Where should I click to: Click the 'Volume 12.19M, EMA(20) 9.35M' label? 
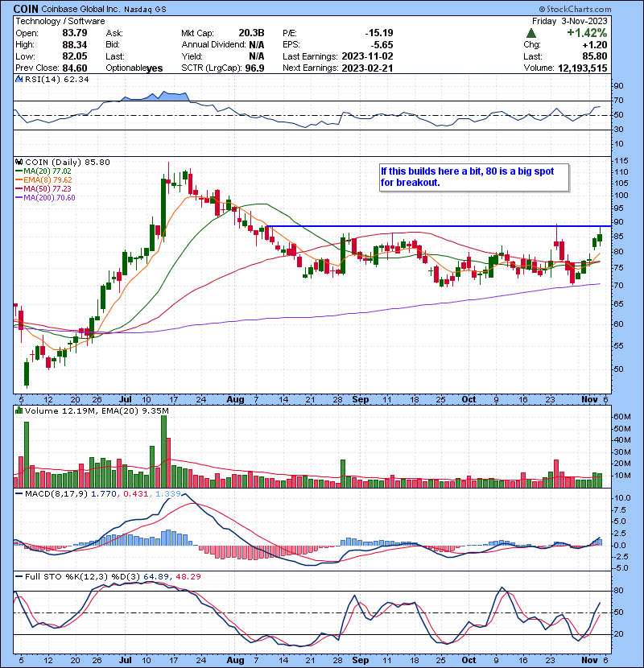(x=97, y=411)
